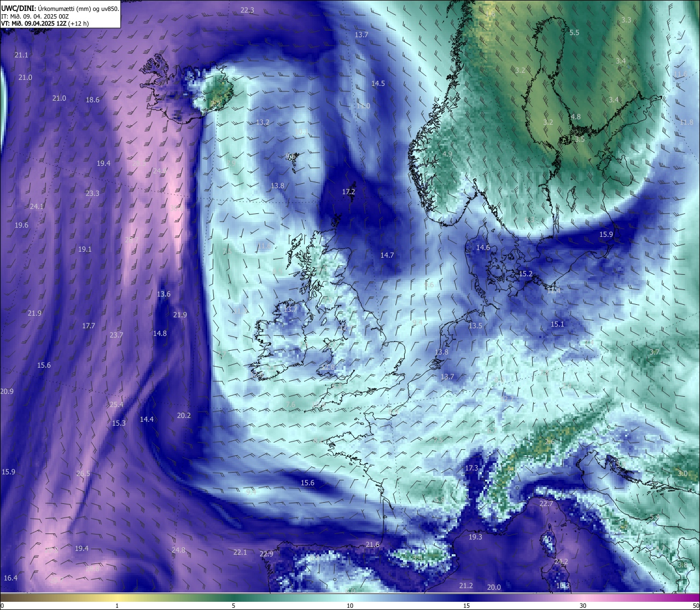
Task: Click the 16.4 value in the bottom-left corner
Action: [x=10, y=578]
